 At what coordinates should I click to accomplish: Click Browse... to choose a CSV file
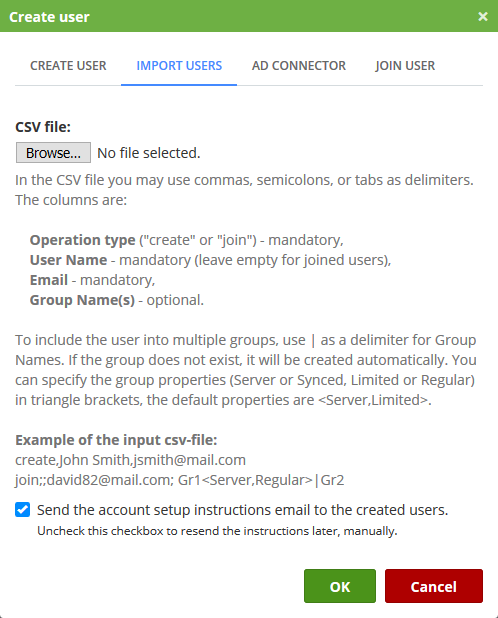coord(53,153)
